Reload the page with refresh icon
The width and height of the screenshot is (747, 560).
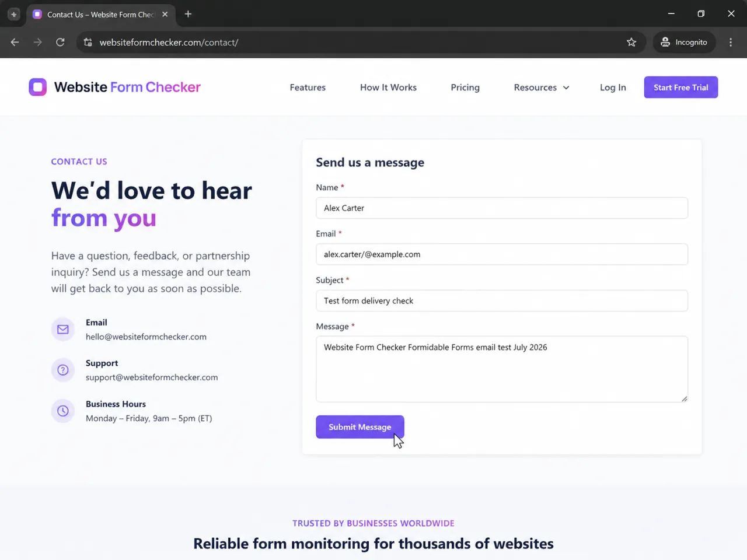pos(60,42)
